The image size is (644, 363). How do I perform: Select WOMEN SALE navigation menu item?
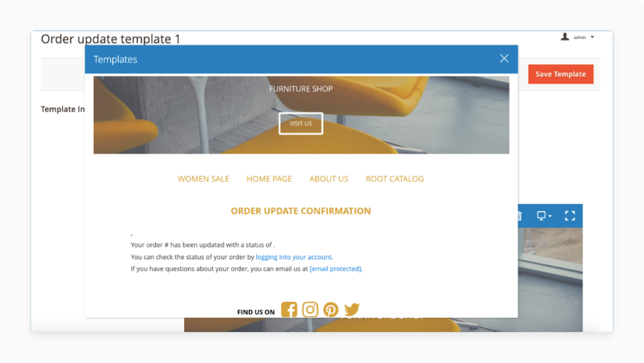tap(203, 179)
